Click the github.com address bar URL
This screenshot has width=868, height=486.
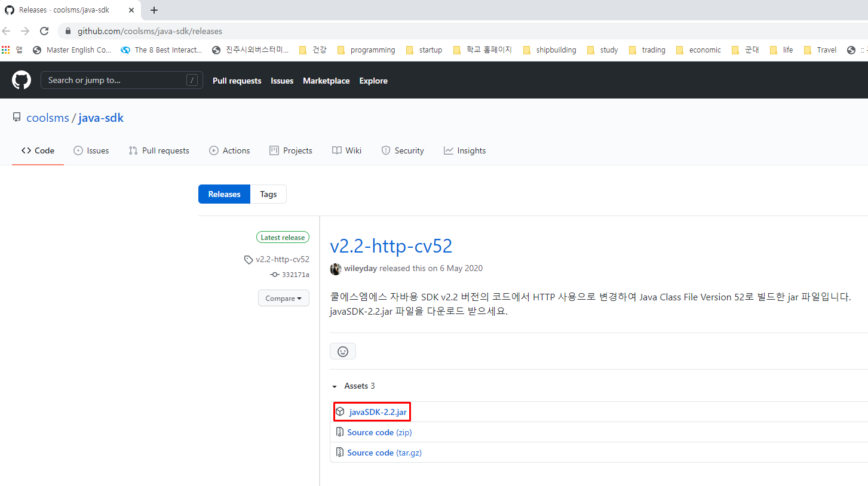(x=150, y=31)
